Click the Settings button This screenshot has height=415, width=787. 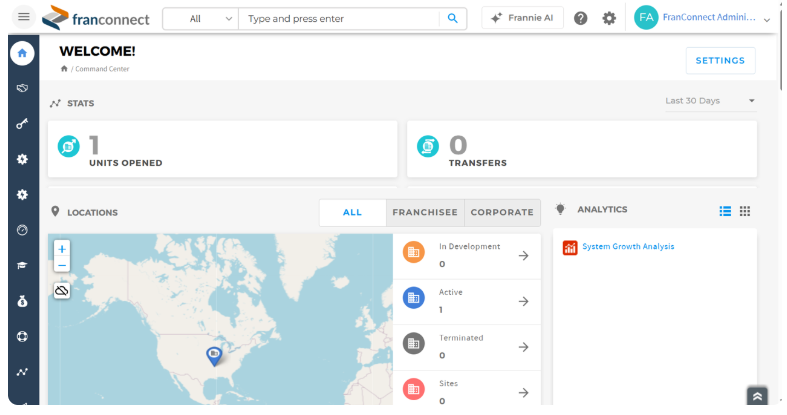tap(720, 61)
